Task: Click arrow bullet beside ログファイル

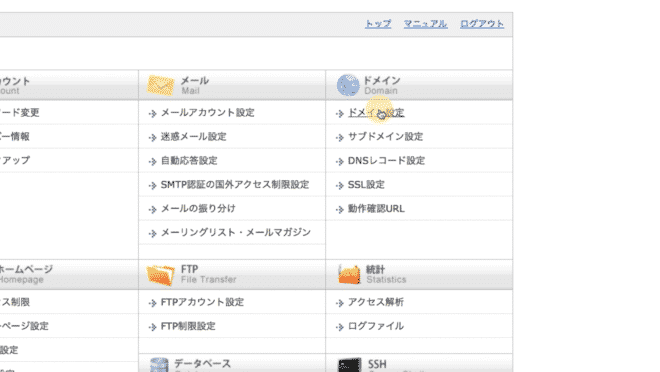Action: pos(340,327)
